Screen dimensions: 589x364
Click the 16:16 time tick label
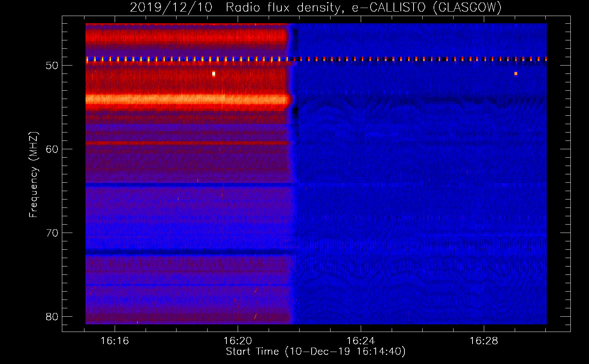(115, 341)
